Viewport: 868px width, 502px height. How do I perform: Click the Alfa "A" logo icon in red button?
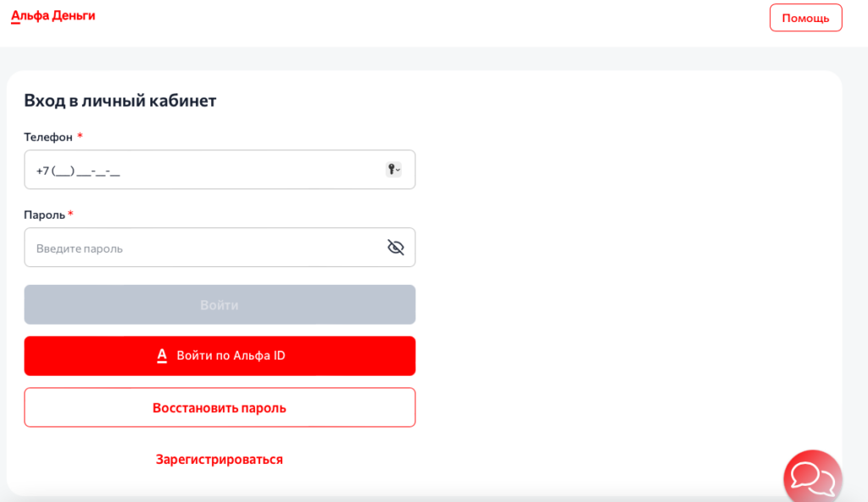162,356
